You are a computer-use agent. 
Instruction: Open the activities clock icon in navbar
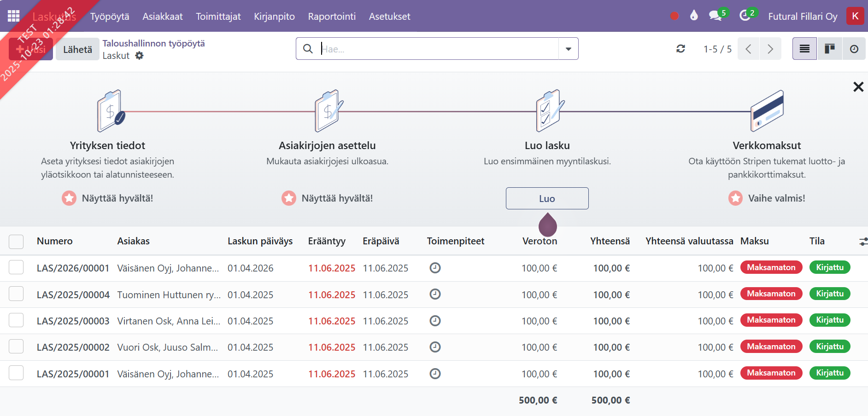click(x=745, y=16)
